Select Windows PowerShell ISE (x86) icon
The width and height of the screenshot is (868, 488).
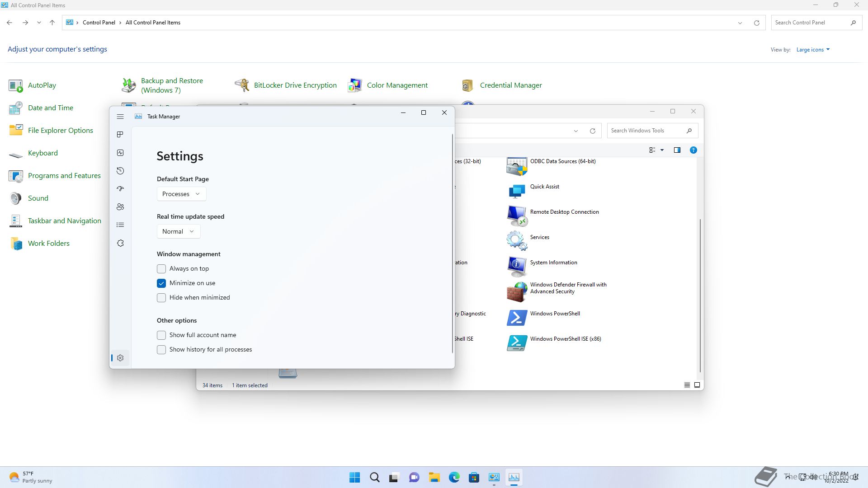(517, 343)
